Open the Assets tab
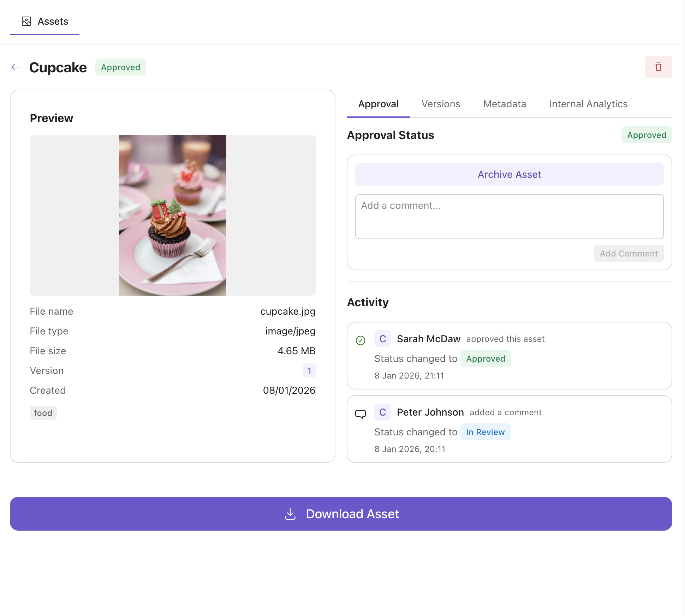 tap(45, 22)
